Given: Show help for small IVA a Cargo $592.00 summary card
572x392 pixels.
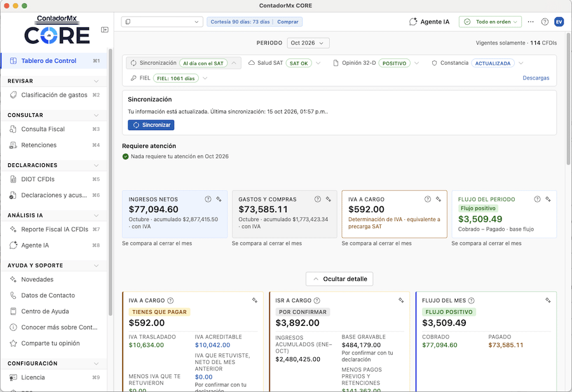Looking at the screenshot, I should tap(428, 199).
